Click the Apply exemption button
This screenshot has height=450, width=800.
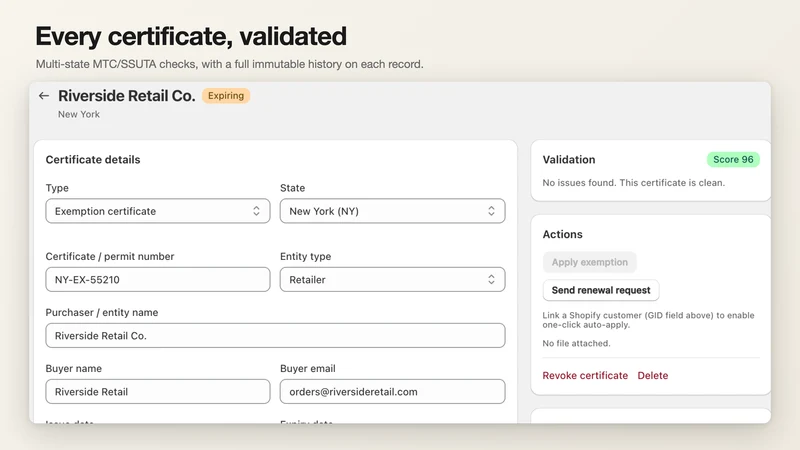tap(590, 262)
